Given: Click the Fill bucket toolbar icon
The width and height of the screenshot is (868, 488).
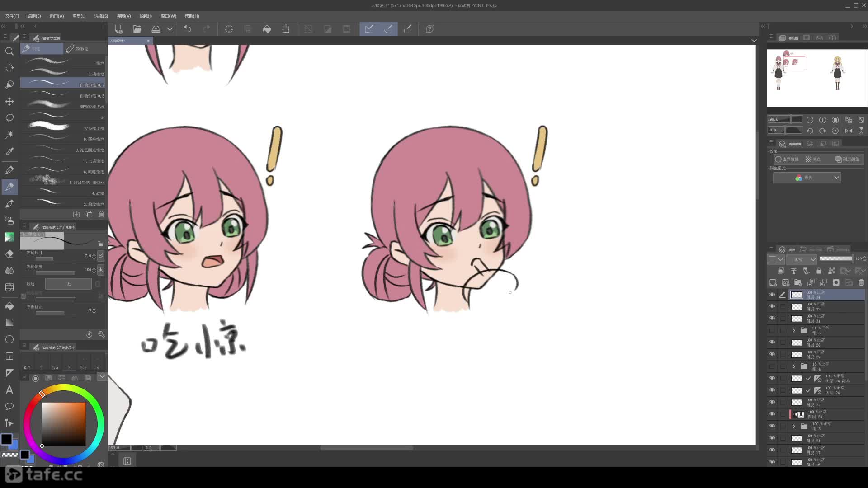Looking at the screenshot, I should pyautogui.click(x=267, y=29).
